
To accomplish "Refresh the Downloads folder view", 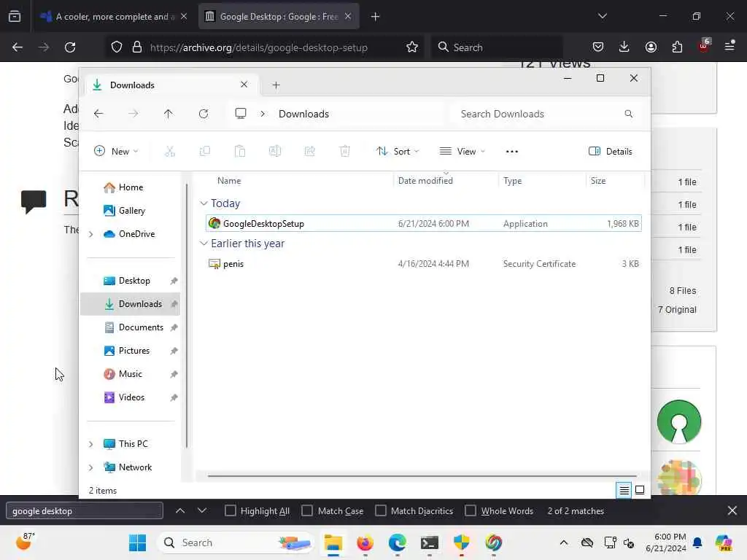I will point(204,114).
